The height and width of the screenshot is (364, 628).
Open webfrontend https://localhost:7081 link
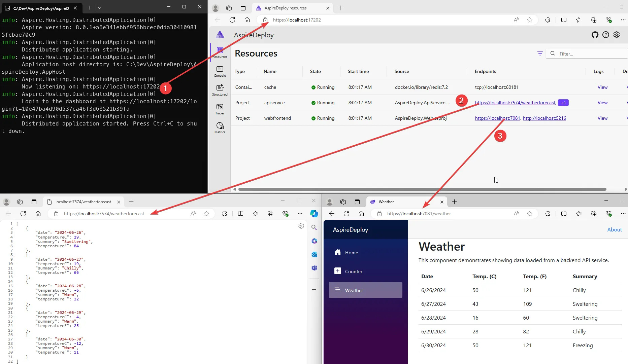pyautogui.click(x=497, y=118)
